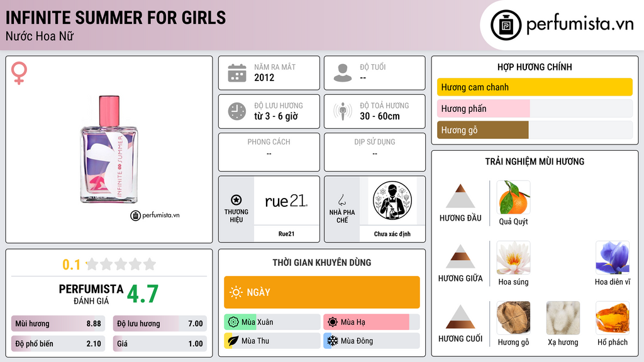This screenshot has width=644, height=362.
Task: Click the Hương cuối pyramid icon
Action: 460,317
